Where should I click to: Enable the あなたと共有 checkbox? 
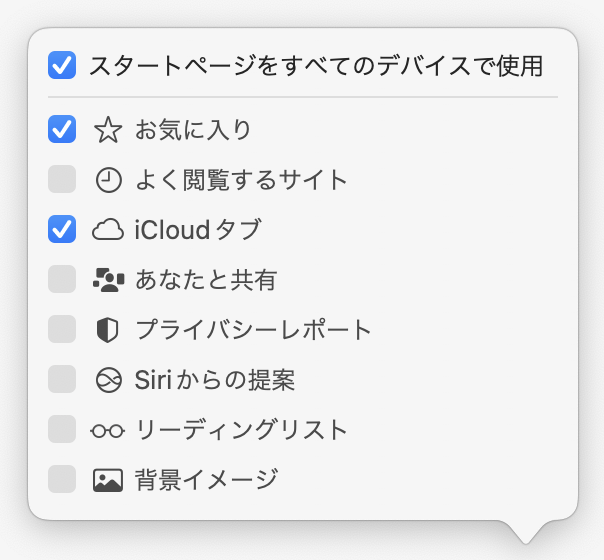(62, 279)
